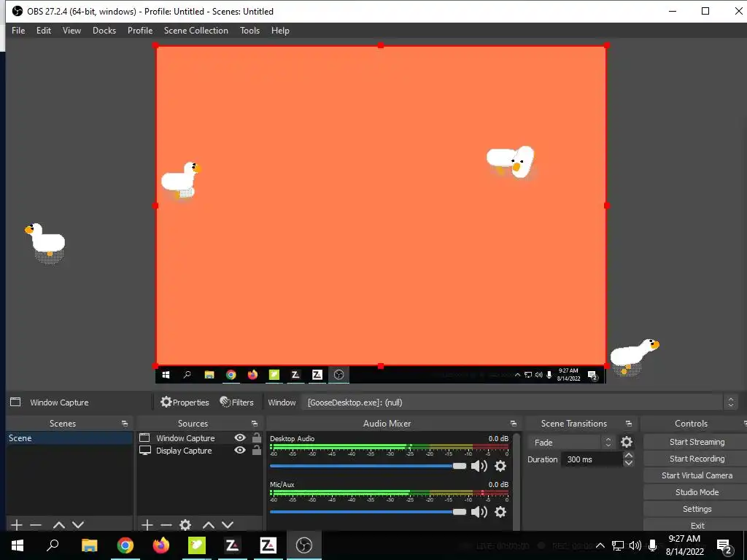Viewport: 747px width, 560px height.
Task: Pop out the Sources dock panel
Action: pos(255,424)
